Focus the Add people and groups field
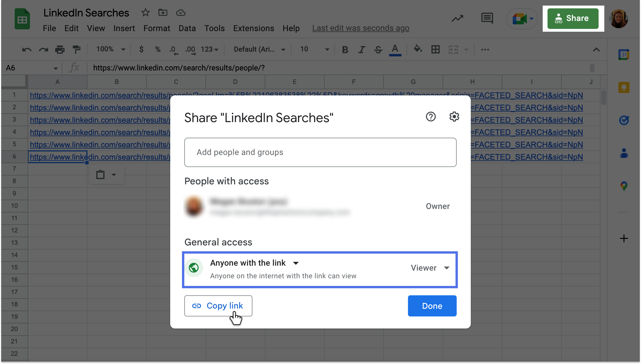Image resolution: width=641 pixels, height=364 pixels. [320, 152]
